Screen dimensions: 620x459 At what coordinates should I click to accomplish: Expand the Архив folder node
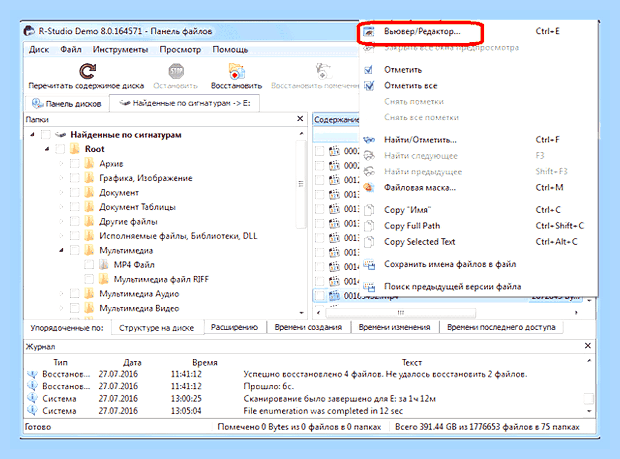tap(61, 163)
